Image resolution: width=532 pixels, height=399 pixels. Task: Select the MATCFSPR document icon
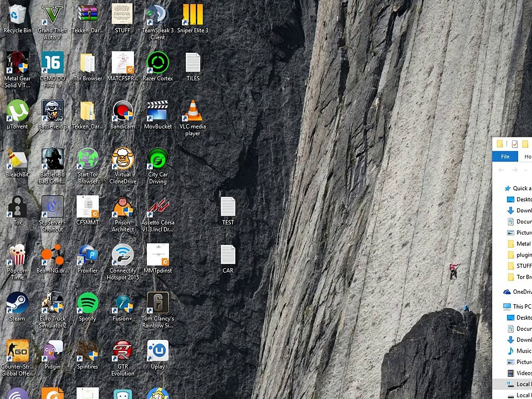(122, 66)
